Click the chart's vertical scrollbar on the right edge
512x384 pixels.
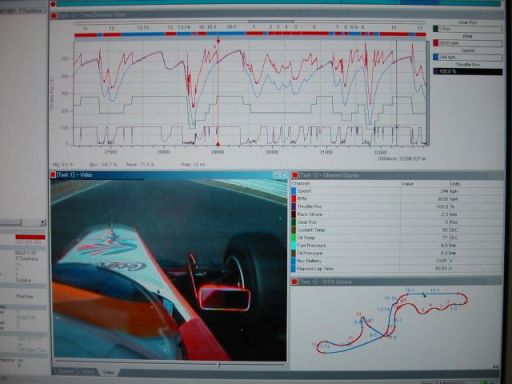tap(428, 93)
